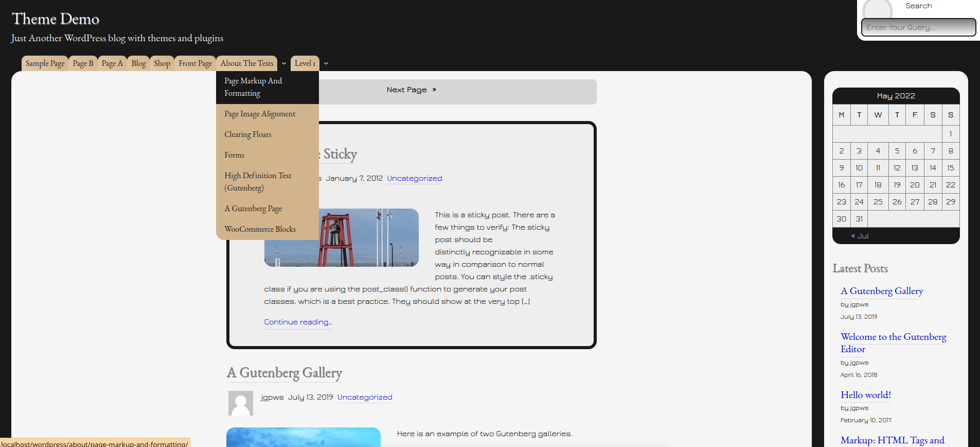Select High Definition Test (Gutenberg) entry

(x=268, y=182)
